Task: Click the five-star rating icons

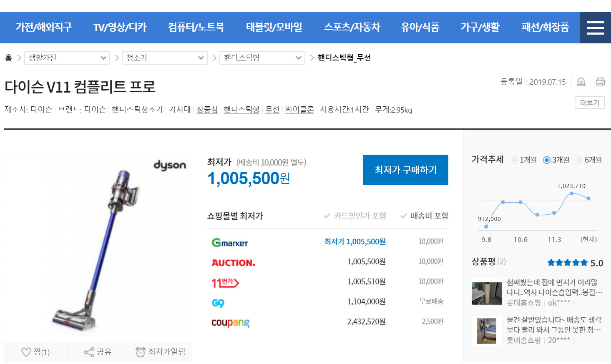Action: [567, 263]
